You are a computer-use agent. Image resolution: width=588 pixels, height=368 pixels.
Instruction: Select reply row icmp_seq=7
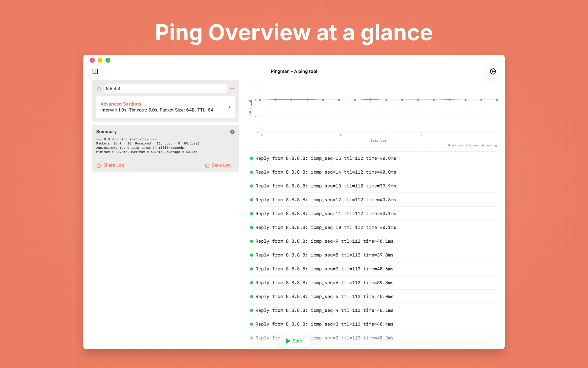373,269
